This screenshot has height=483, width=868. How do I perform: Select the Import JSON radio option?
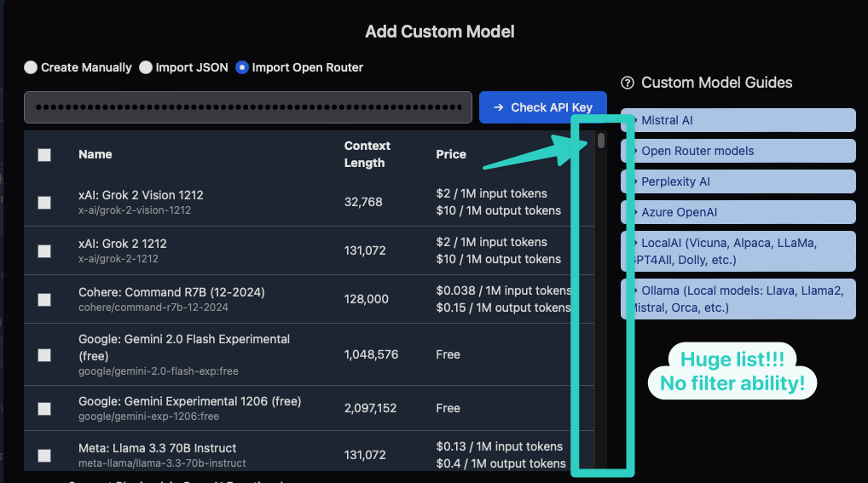coord(146,67)
